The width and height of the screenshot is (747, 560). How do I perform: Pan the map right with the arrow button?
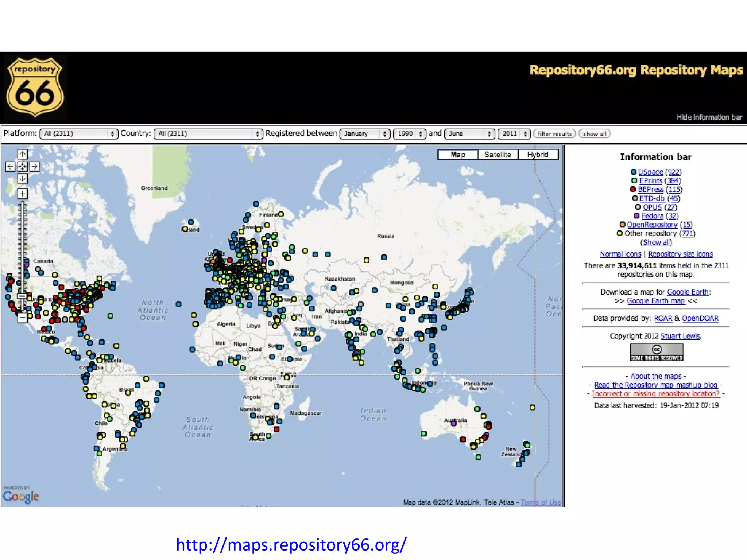[34, 167]
